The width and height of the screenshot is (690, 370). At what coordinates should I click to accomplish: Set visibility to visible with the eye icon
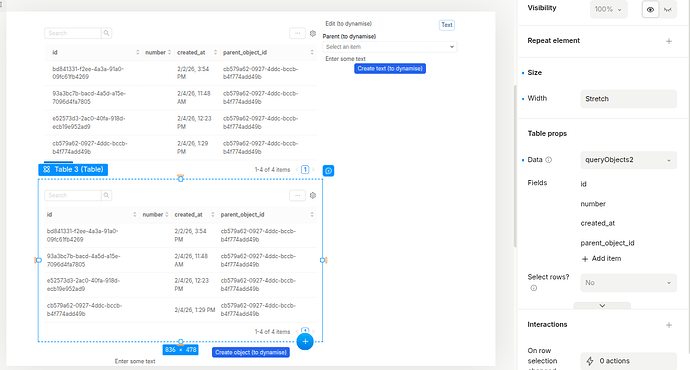(650, 9)
